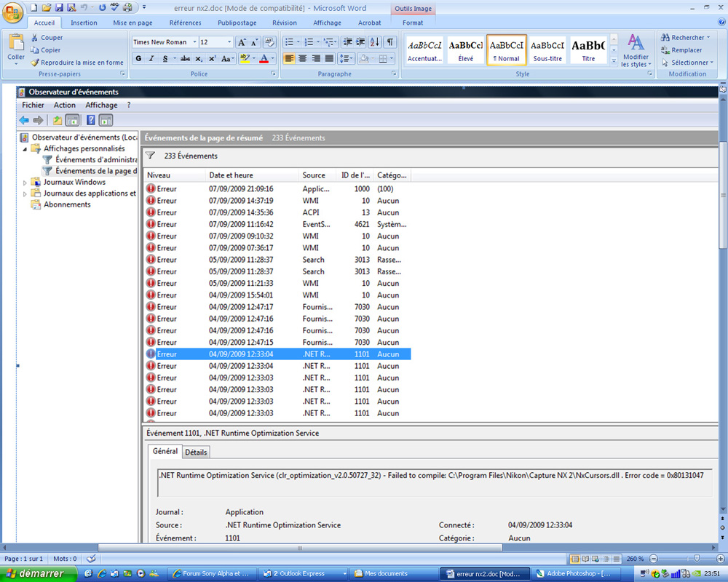Open the Sélectionner dropdown

688,63
